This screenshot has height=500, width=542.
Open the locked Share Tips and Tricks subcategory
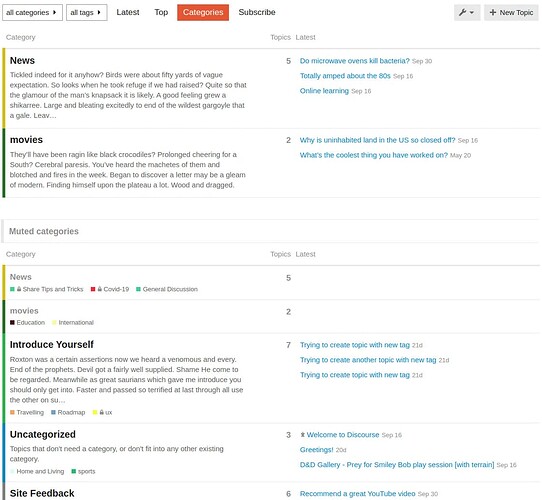pos(47,289)
